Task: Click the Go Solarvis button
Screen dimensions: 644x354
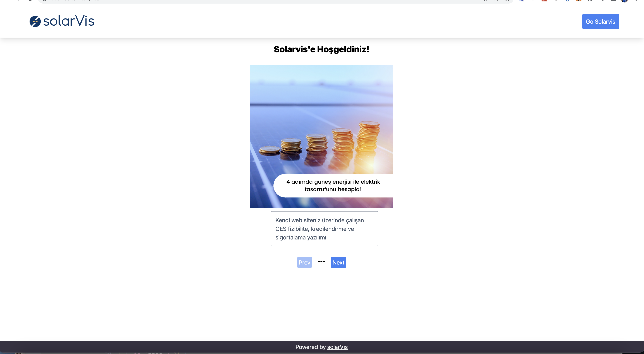Action: pyautogui.click(x=600, y=21)
